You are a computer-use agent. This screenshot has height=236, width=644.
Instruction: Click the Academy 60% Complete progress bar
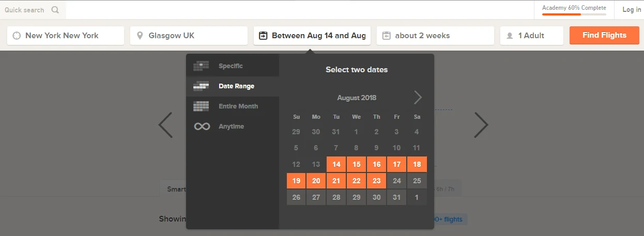[574, 14]
